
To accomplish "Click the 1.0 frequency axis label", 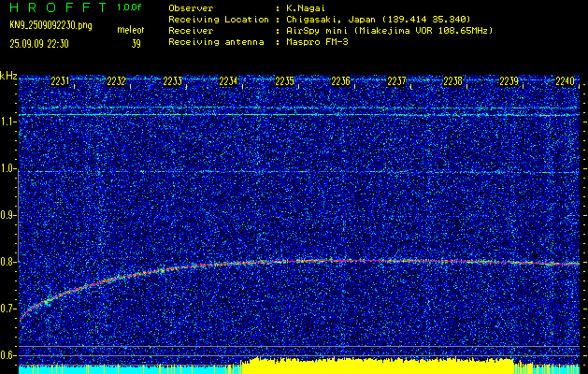I will 7,169.
